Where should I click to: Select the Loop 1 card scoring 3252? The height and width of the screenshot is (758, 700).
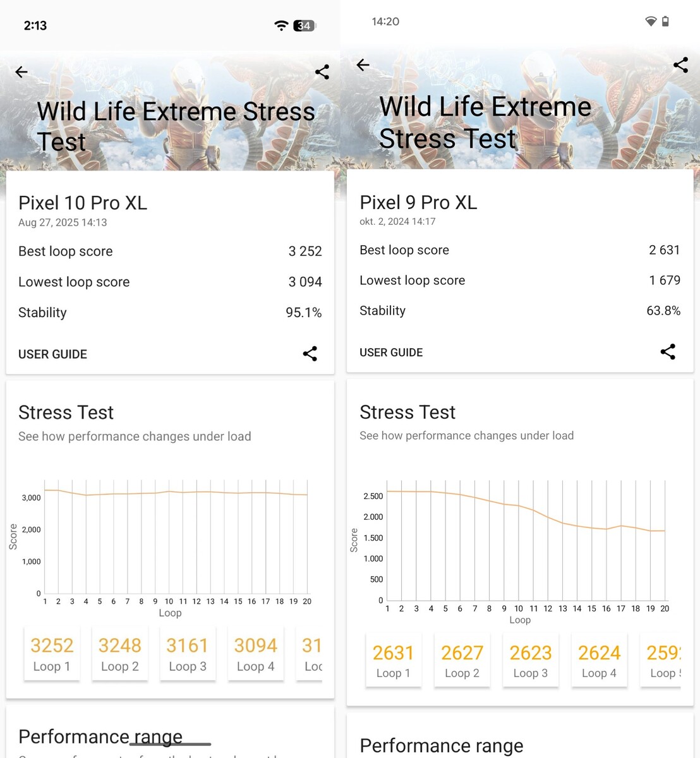tap(52, 654)
